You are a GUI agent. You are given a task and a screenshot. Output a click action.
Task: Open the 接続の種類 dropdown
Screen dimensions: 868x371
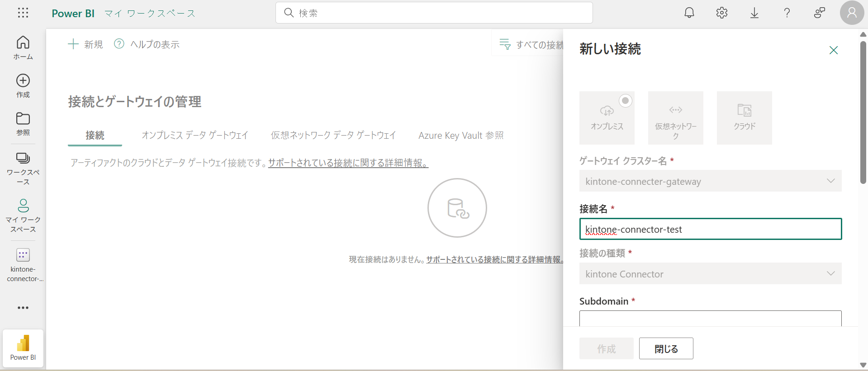coord(711,273)
